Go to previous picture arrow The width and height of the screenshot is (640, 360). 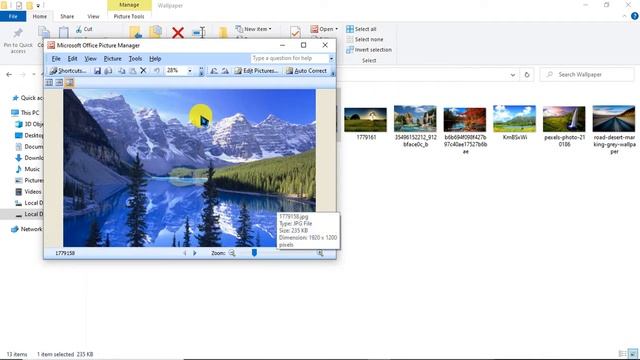[x=185, y=253]
